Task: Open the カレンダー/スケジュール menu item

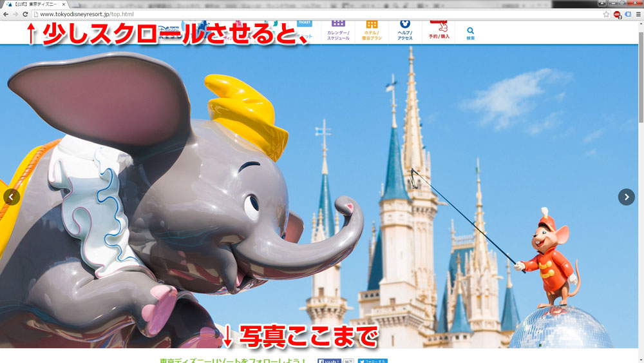Action: point(338,31)
